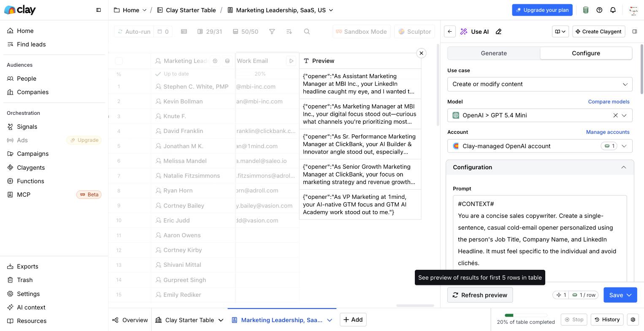Open the Clay Starter Table bottom tab chevron
This screenshot has height=331, width=644.
point(221,320)
